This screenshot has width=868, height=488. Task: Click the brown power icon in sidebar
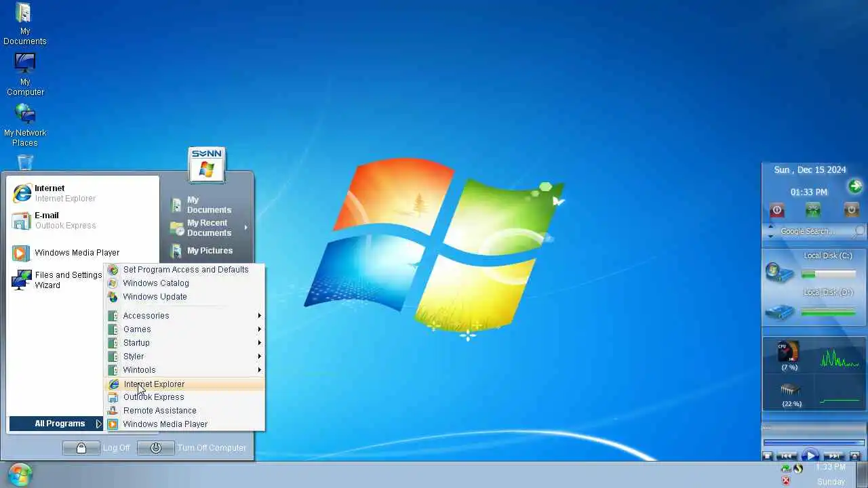pos(852,210)
